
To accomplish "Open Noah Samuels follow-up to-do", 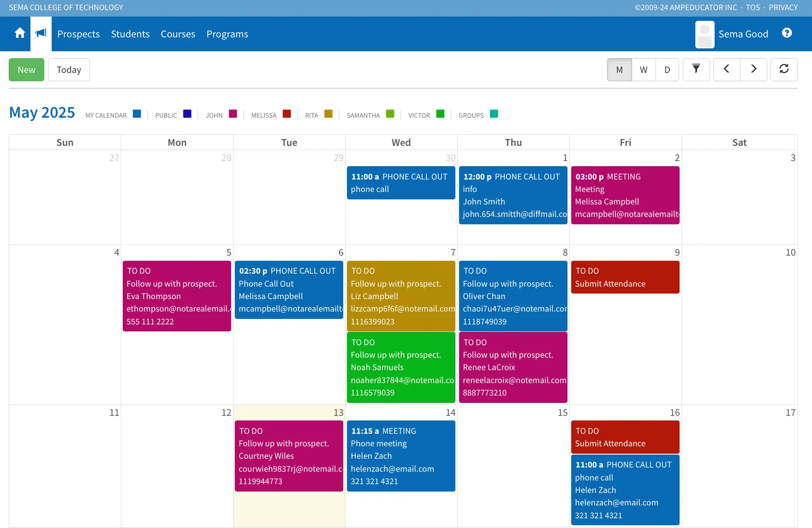I will click(401, 367).
